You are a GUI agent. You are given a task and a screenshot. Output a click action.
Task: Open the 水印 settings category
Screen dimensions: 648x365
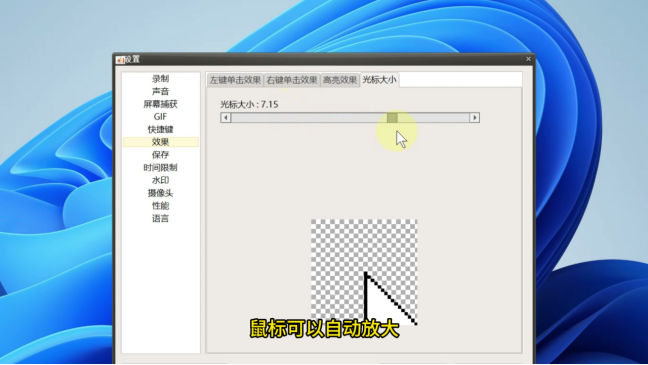point(160,180)
